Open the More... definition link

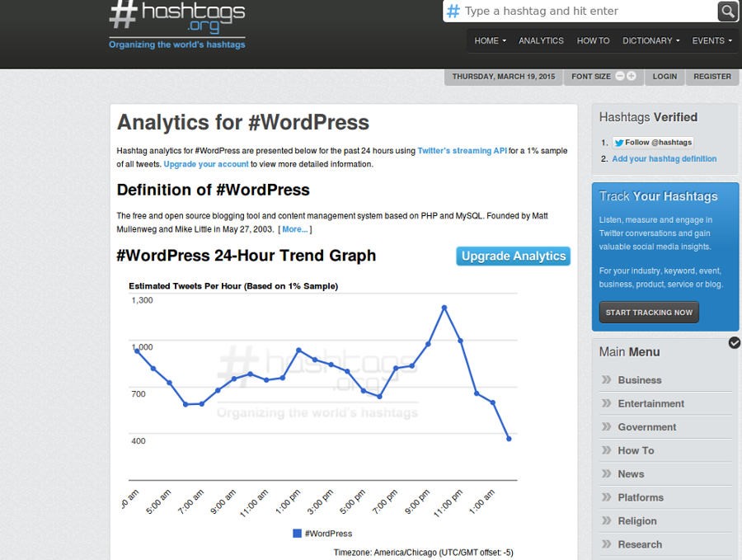[x=295, y=229]
